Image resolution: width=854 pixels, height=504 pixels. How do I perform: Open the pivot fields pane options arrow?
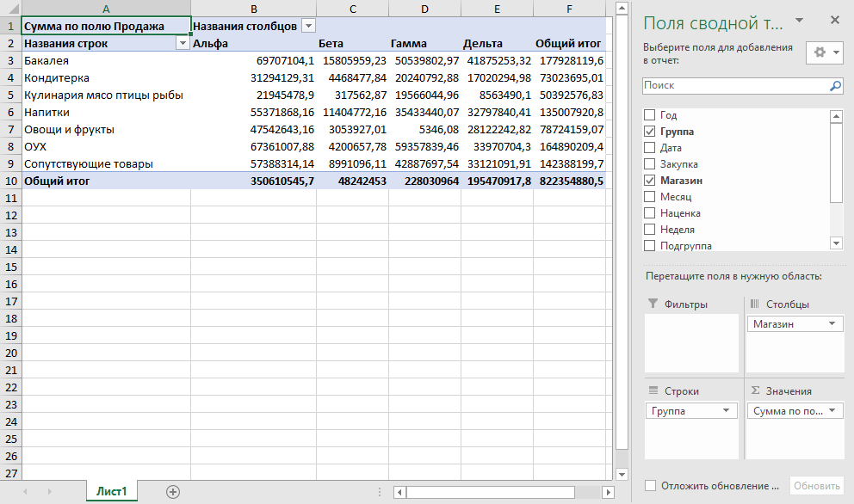click(799, 21)
